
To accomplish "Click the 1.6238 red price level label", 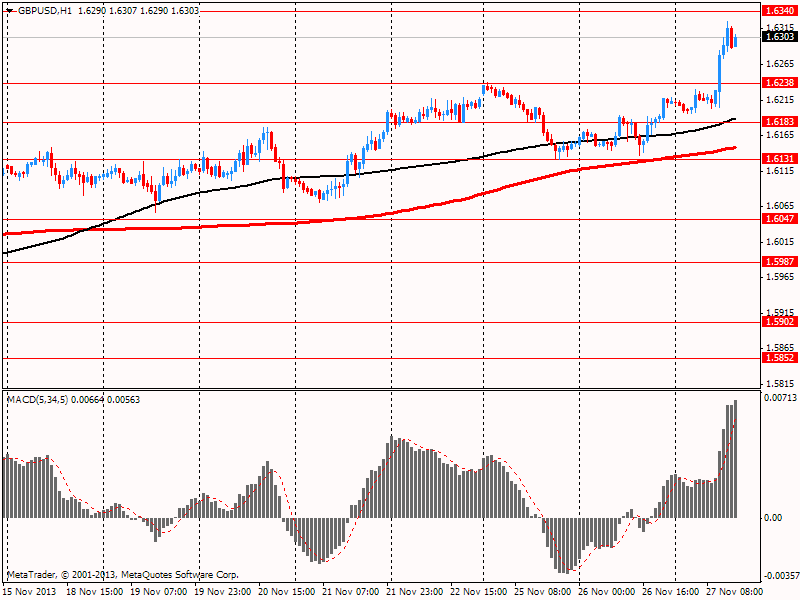I will (780, 83).
